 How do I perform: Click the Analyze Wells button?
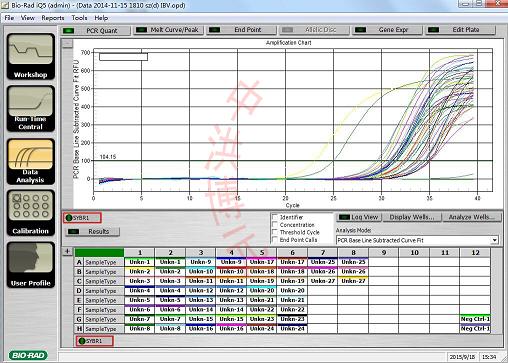pyautogui.click(x=472, y=217)
